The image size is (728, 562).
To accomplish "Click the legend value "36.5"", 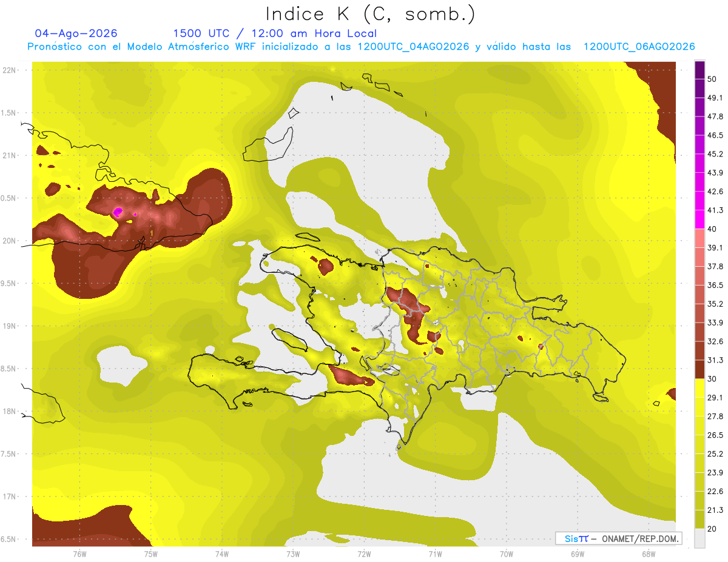I will pos(715,285).
